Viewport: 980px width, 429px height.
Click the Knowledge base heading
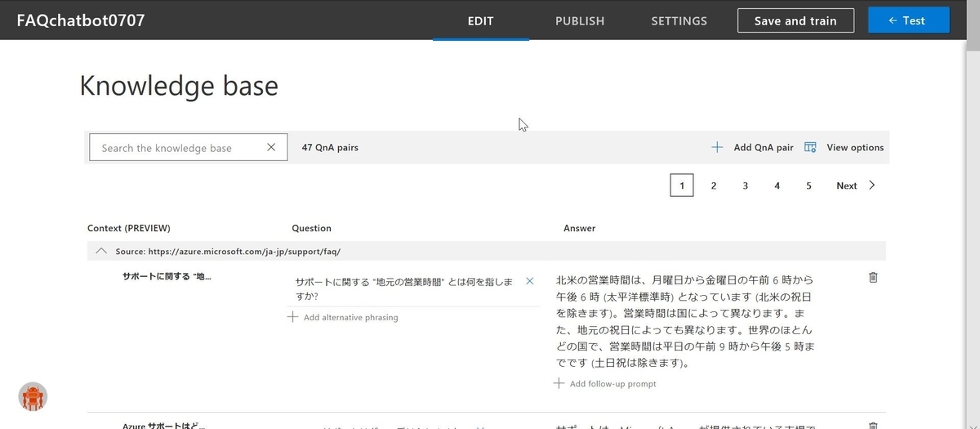pos(179,86)
